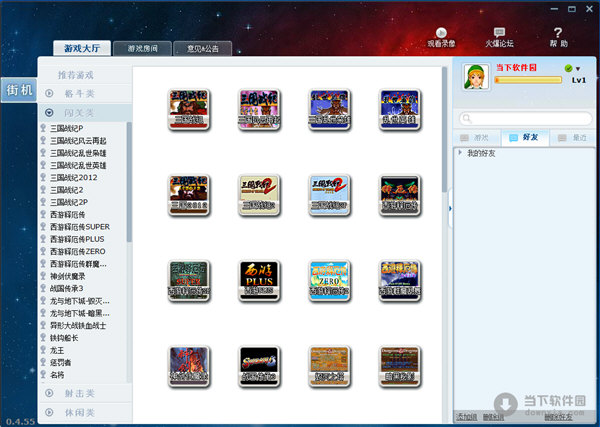The image size is (600, 427).
Task: Select 西游释厄传ZERO in the sidebar list
Action: coord(78,251)
